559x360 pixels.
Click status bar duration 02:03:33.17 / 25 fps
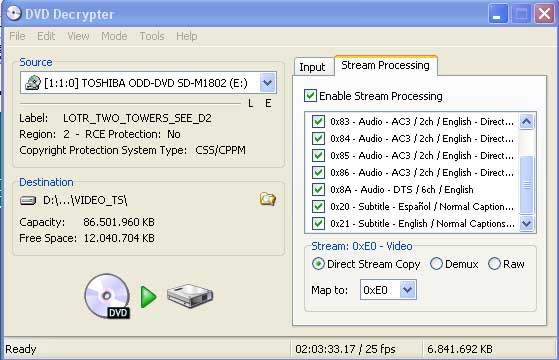click(x=345, y=349)
